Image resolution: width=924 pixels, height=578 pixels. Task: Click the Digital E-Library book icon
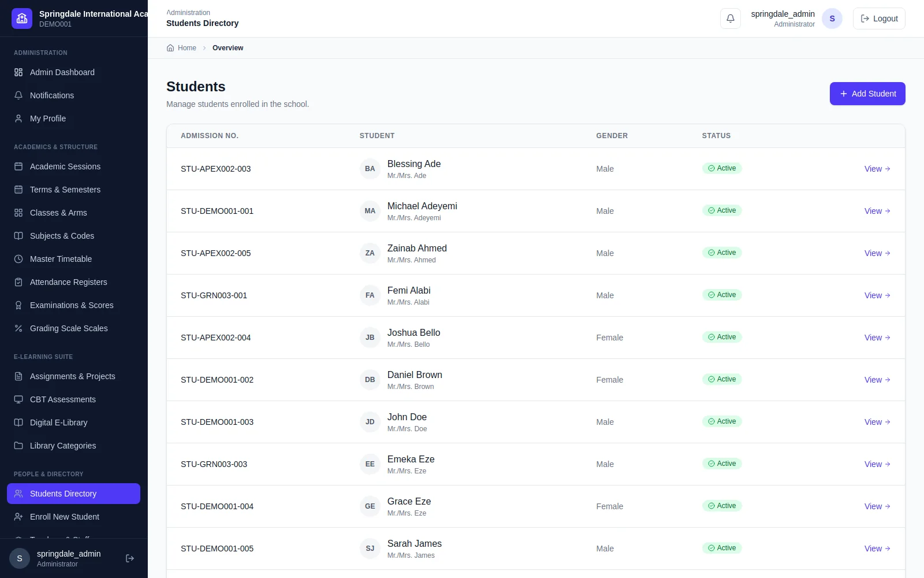tap(18, 423)
